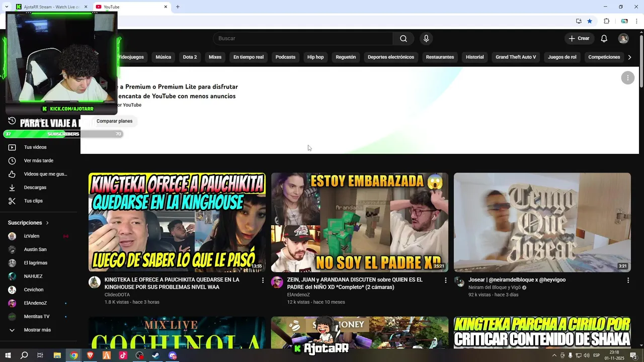Select the Música category chip

[x=164, y=57]
